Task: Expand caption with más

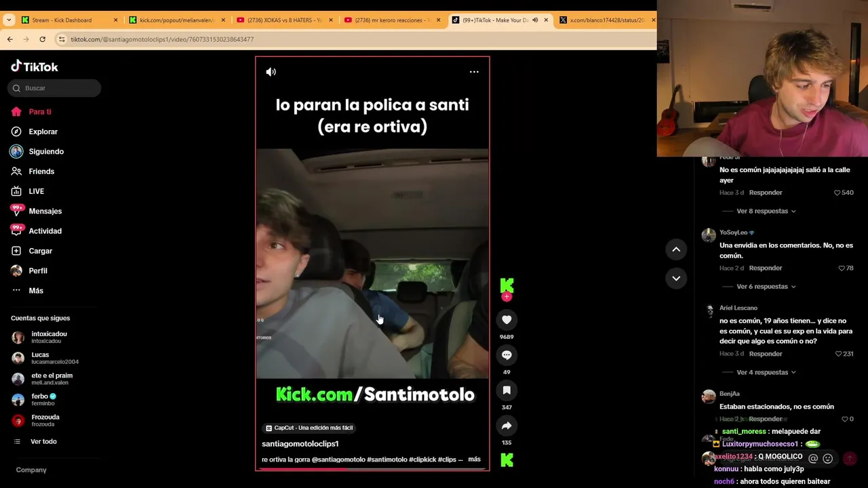Action: (474, 460)
